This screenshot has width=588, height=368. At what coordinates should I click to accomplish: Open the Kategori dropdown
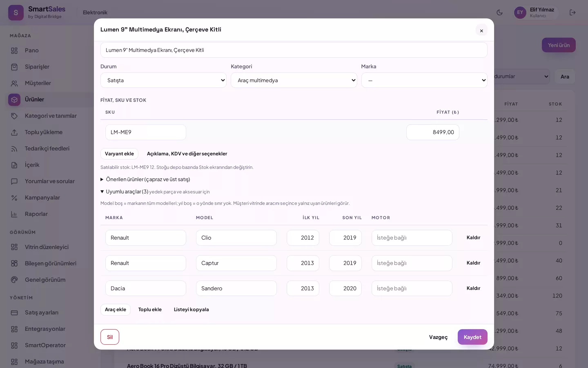[x=294, y=80]
